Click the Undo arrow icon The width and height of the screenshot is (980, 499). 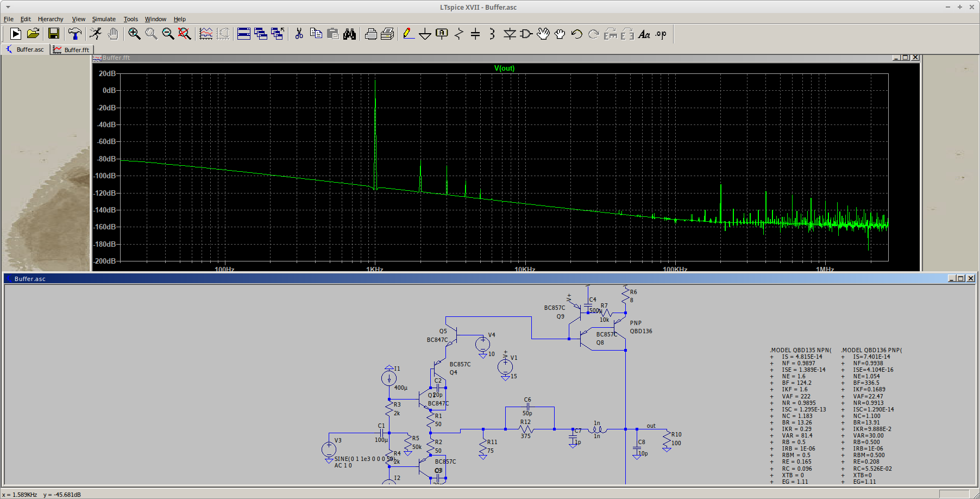coord(577,34)
